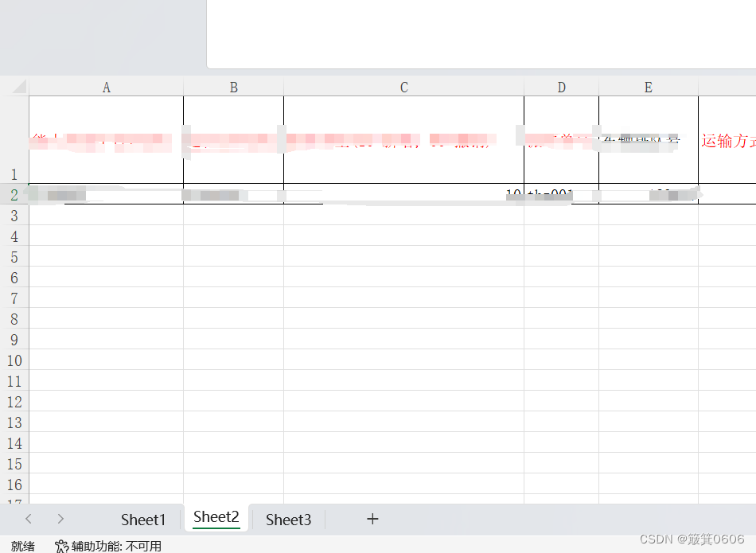756x553 pixels.
Task: Select column B header
Action: click(x=233, y=88)
